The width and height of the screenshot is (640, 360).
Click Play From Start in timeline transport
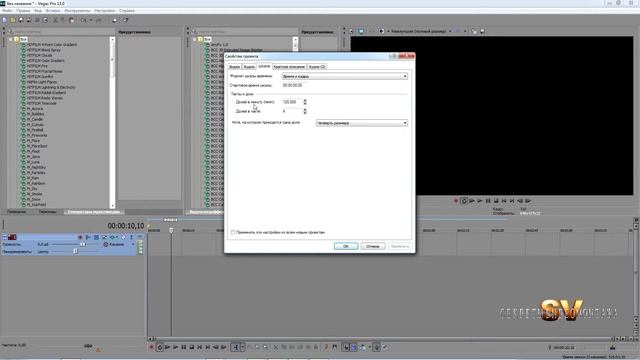168,347
